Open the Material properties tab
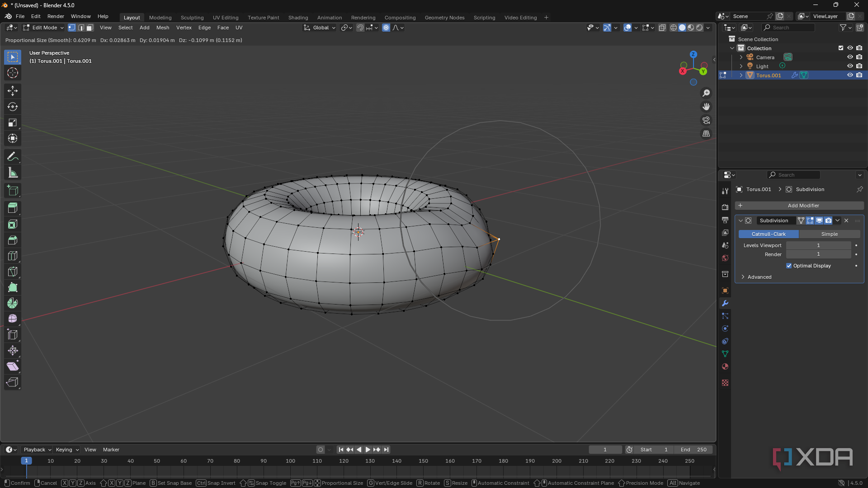 [725, 366]
